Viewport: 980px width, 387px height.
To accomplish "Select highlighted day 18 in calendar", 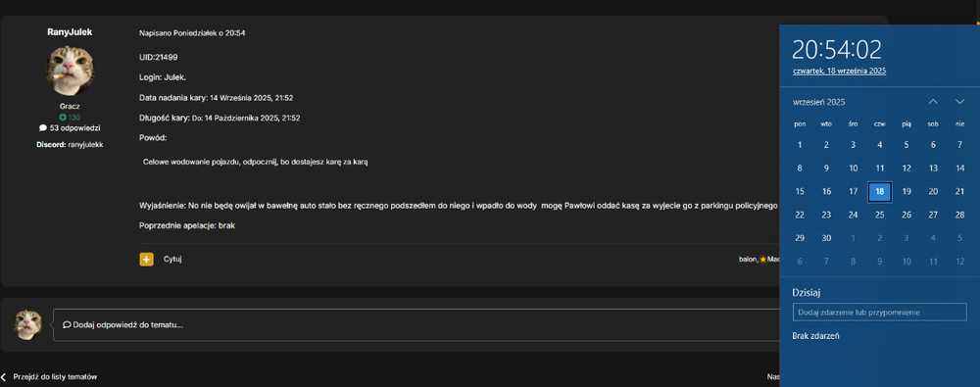I will [879, 192].
